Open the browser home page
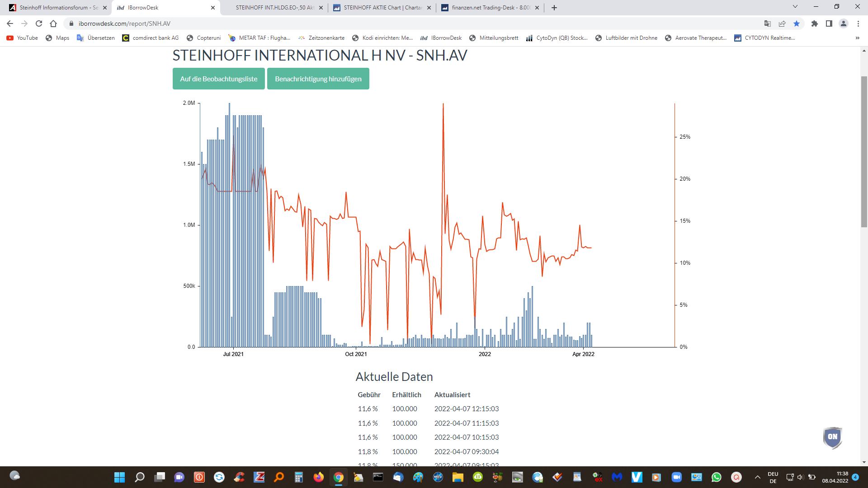 point(53,23)
